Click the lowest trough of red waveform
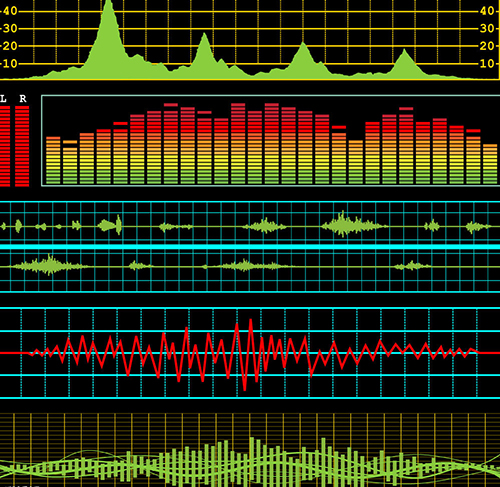Viewport: 500px width, 487px height. point(245,389)
